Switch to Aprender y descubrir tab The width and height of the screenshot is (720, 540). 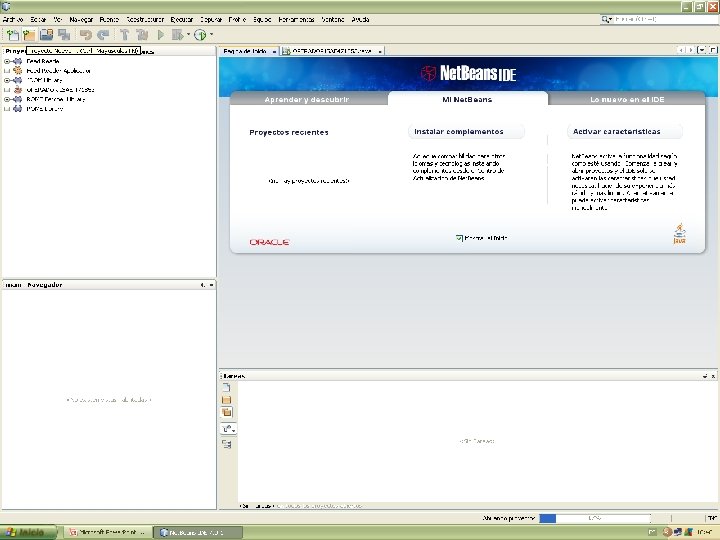307,99
